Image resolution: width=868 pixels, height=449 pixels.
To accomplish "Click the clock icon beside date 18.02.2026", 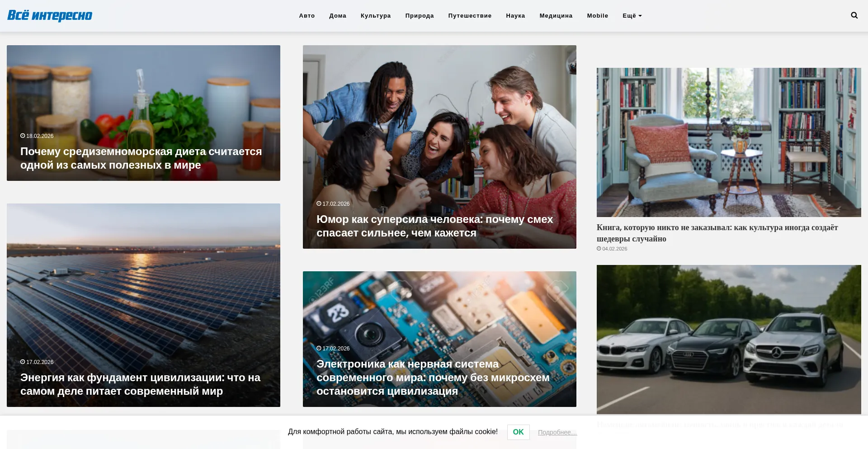I will [x=23, y=136].
